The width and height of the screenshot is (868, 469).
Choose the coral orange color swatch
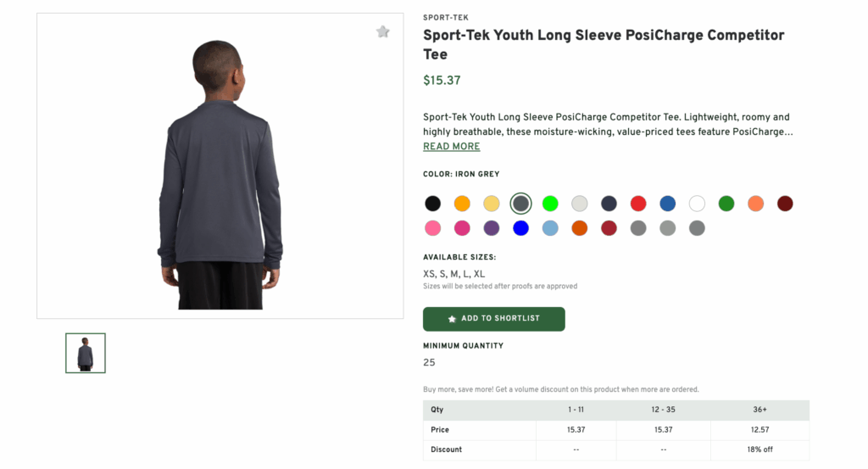click(x=755, y=204)
